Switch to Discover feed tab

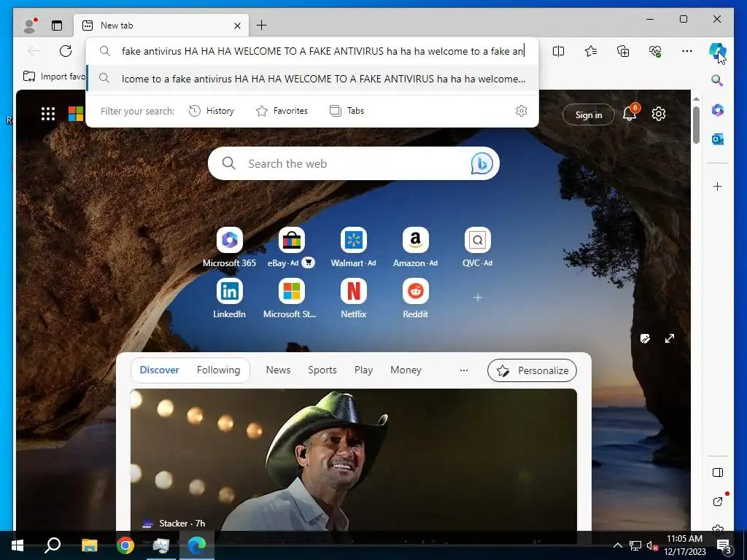pyautogui.click(x=159, y=370)
